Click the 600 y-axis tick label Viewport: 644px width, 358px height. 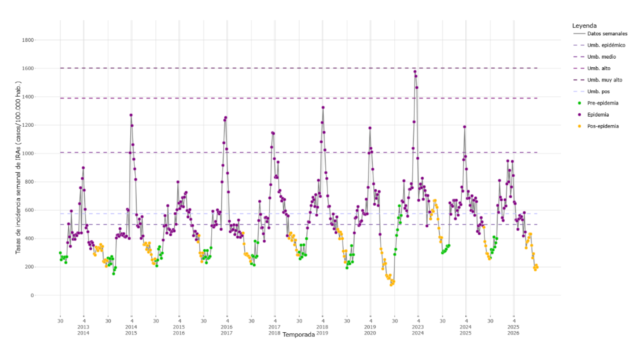29,210
